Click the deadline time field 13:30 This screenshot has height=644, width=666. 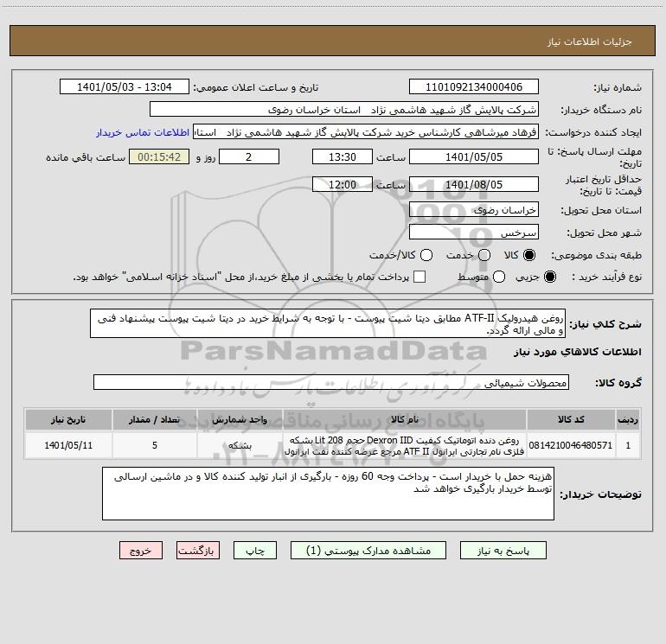[343, 156]
